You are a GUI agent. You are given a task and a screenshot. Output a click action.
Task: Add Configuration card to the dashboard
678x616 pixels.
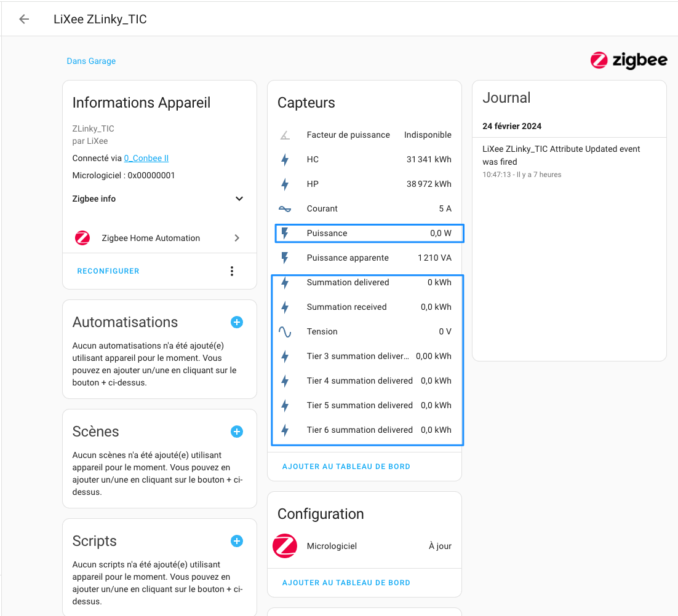(346, 583)
